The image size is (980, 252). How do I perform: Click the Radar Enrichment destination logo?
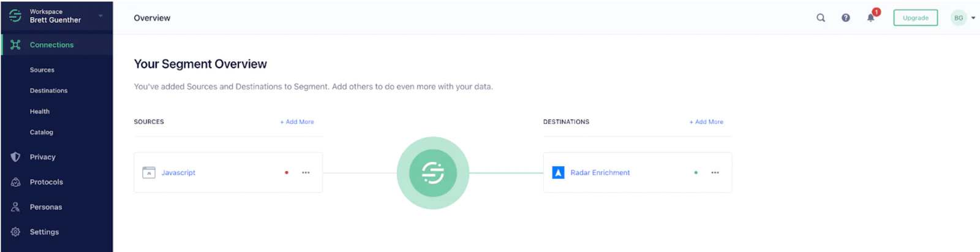click(558, 173)
